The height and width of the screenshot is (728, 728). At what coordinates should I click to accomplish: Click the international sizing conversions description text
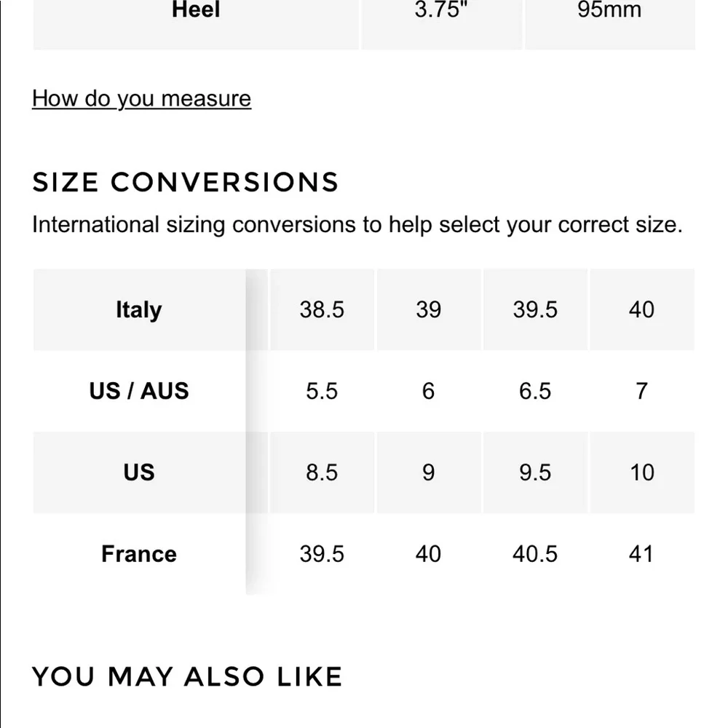(357, 224)
